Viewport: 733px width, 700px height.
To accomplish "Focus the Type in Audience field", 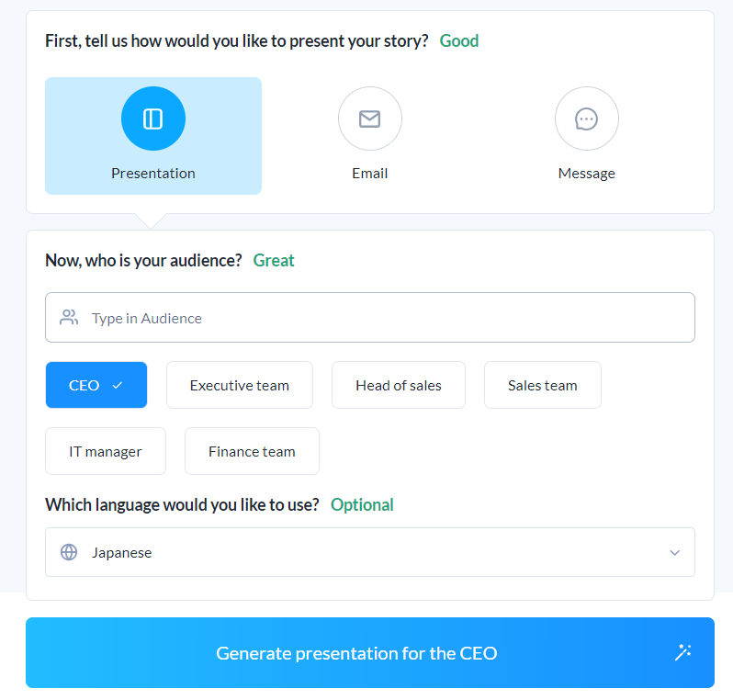I will (x=370, y=318).
